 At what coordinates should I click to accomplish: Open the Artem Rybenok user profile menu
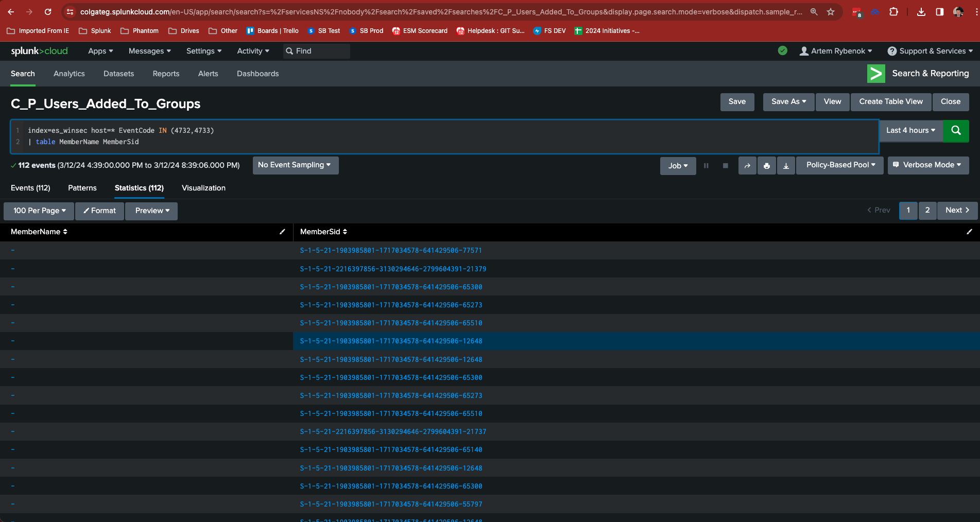click(836, 51)
